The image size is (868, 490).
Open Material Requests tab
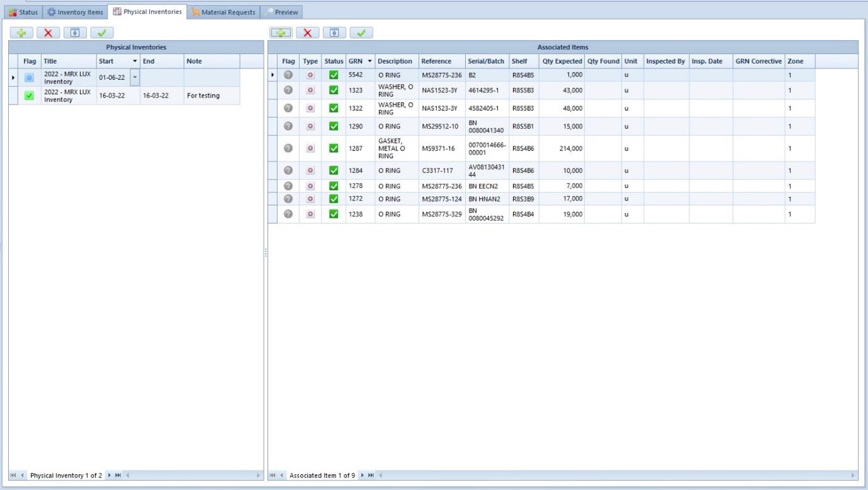(x=224, y=12)
